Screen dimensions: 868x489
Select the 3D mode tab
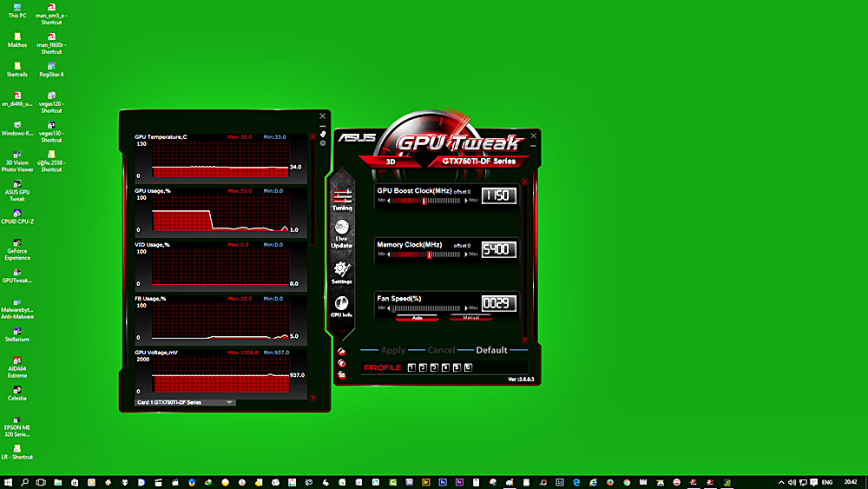click(x=391, y=162)
